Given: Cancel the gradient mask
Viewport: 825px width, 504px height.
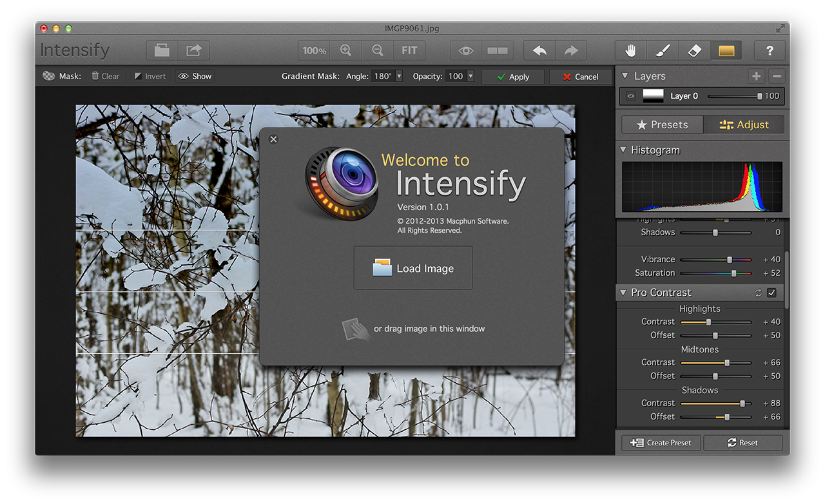Looking at the screenshot, I should 581,77.
